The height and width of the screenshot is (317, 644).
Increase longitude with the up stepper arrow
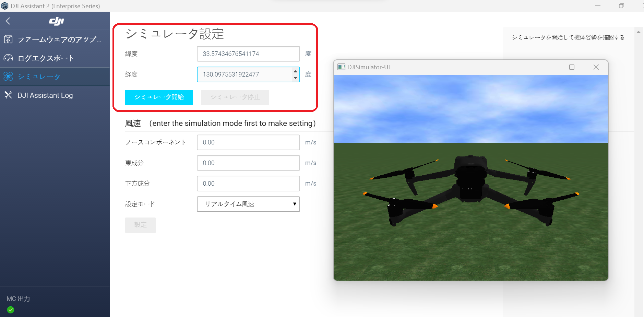coord(295,71)
